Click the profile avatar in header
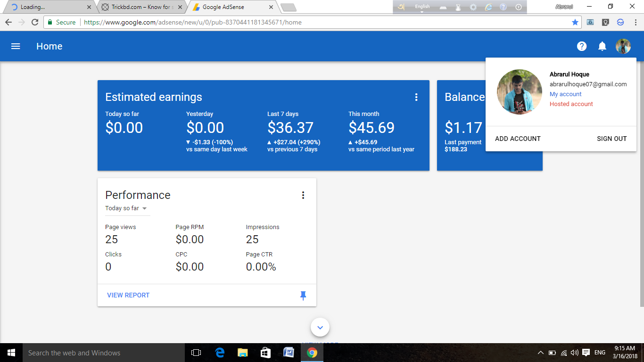Image resolution: width=644 pixels, height=362 pixels. tap(623, 46)
